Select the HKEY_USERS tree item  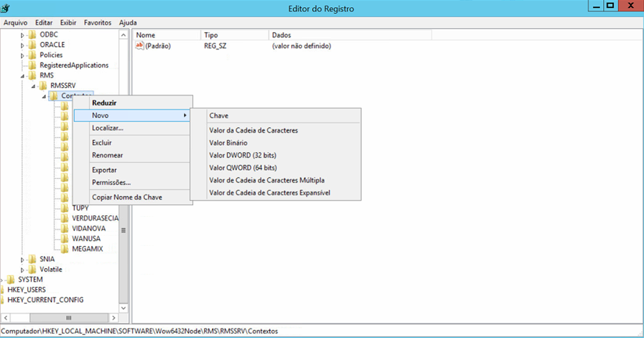(26, 290)
